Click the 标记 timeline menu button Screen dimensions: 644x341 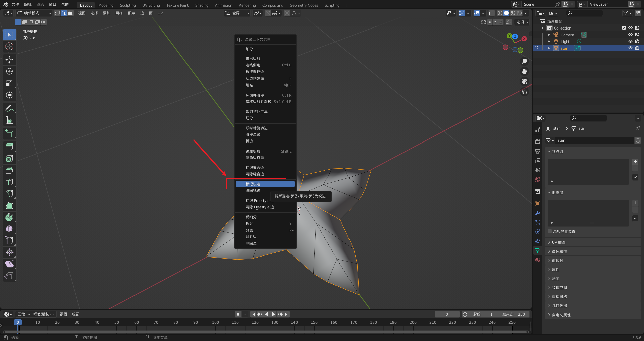(x=76, y=314)
